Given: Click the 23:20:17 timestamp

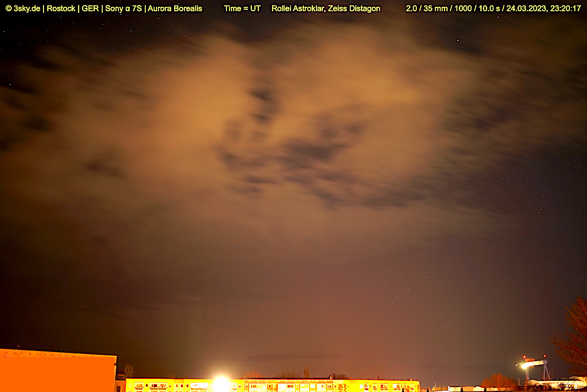Looking at the screenshot, I should (565, 9).
